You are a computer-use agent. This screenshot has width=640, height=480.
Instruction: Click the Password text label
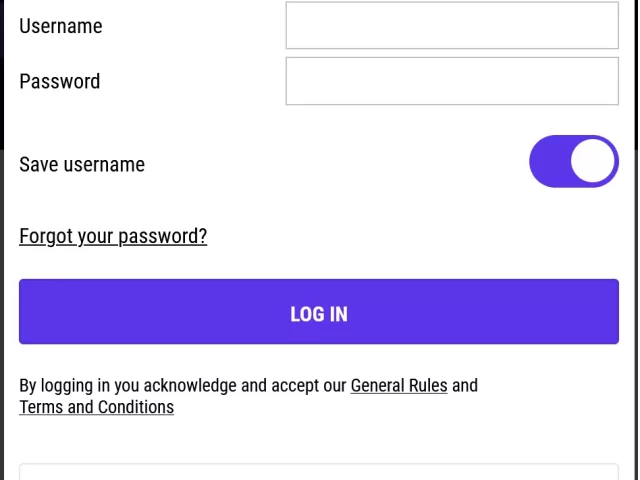(60, 81)
